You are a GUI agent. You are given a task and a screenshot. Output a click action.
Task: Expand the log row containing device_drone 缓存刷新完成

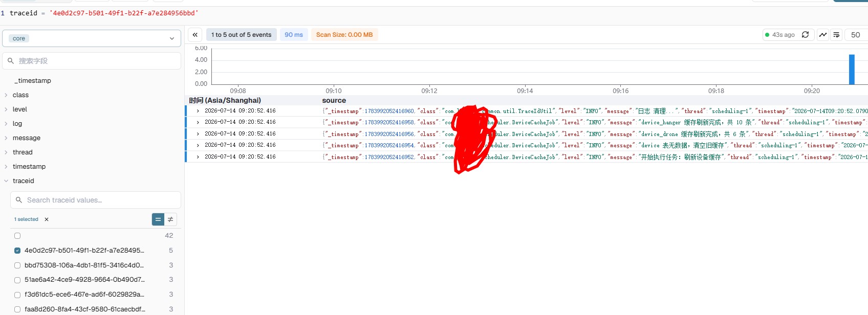point(198,133)
